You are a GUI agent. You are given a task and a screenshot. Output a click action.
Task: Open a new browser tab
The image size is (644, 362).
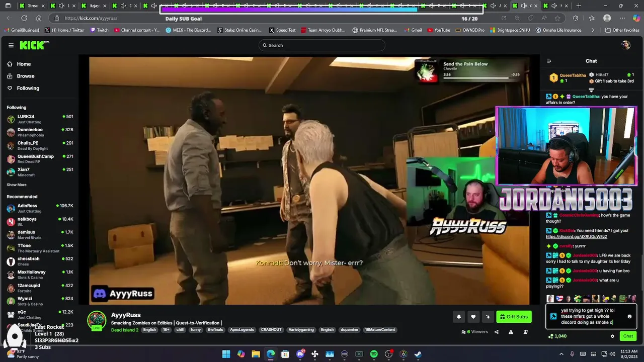[x=579, y=6]
